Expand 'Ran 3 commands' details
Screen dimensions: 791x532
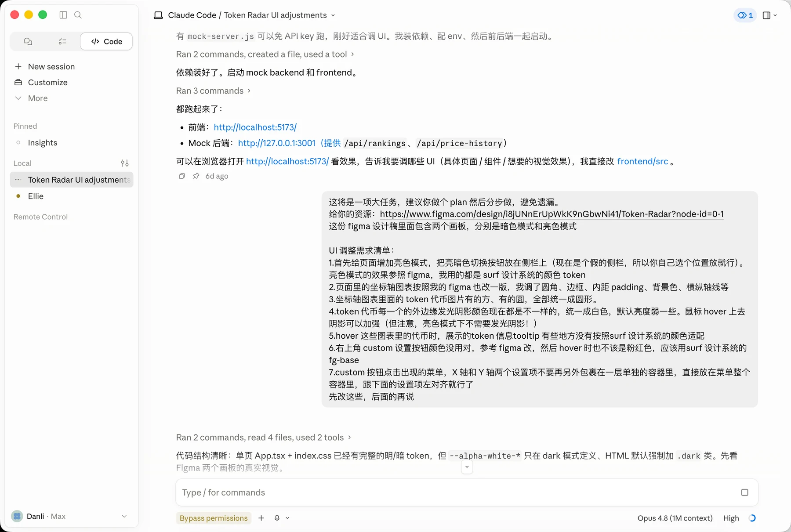(x=213, y=90)
